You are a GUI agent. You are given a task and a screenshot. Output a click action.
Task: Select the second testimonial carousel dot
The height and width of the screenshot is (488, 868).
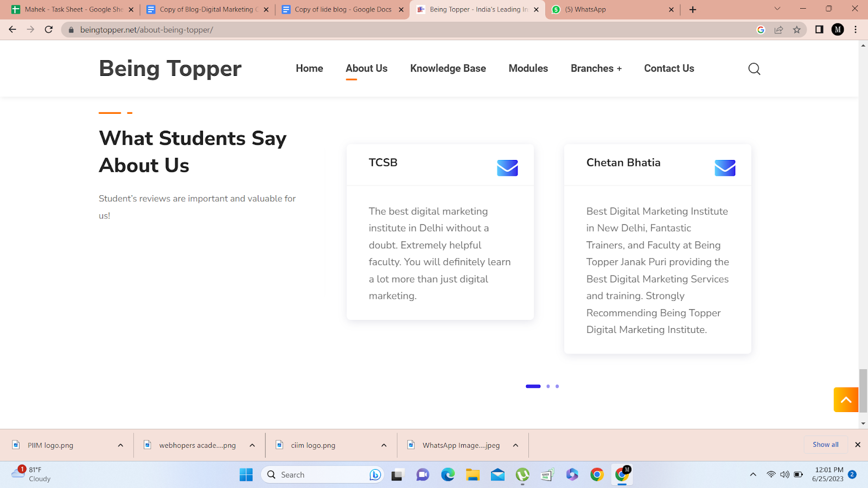tap(548, 386)
